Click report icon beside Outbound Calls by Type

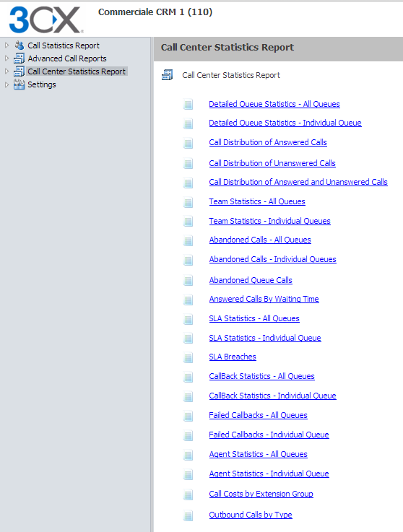pos(188,515)
